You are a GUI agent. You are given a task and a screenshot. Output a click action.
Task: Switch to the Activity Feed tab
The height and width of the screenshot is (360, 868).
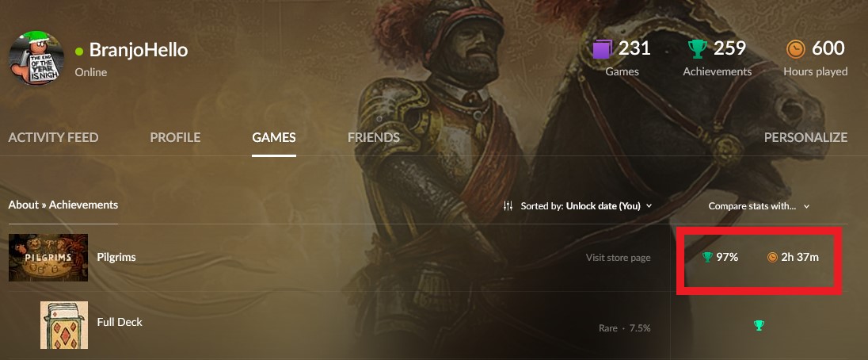tap(53, 137)
